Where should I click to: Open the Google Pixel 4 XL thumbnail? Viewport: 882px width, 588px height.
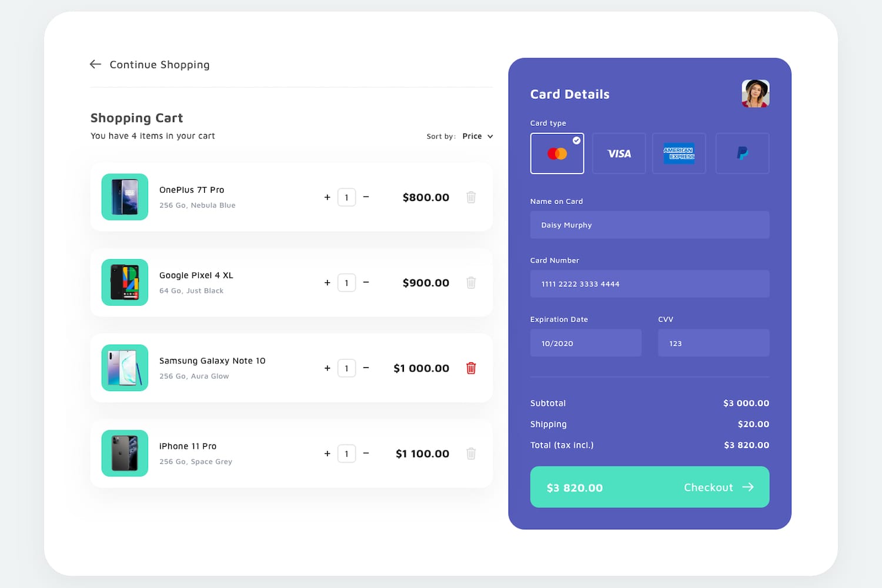(125, 282)
